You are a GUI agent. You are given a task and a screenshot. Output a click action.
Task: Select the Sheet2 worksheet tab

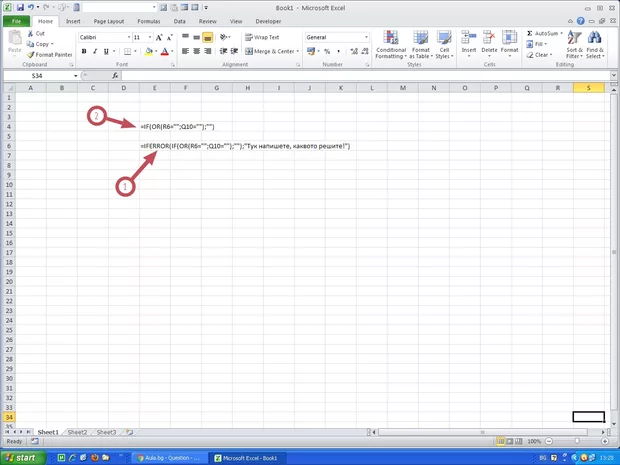click(77, 432)
